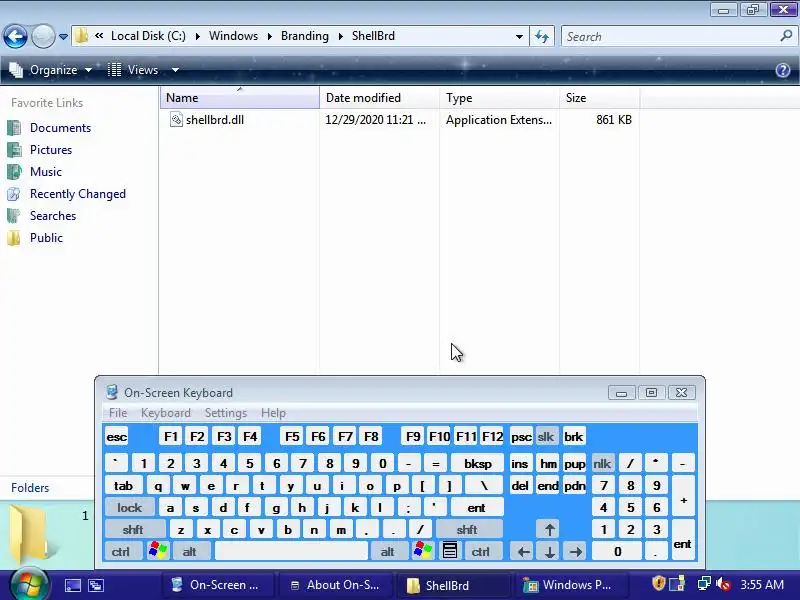Toggle the left ctrl key
Viewport: 800px width, 600px height.
(x=121, y=552)
